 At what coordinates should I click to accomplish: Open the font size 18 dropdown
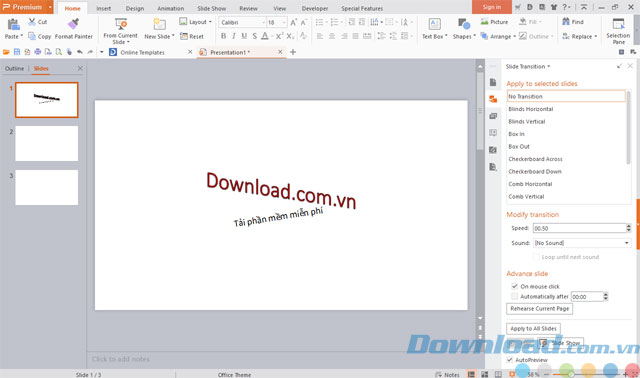pos(284,22)
